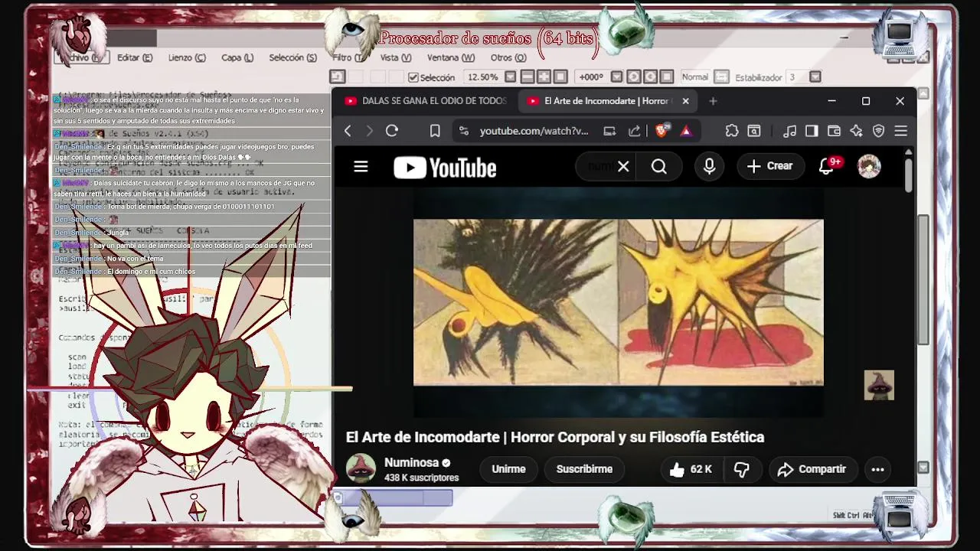The height and width of the screenshot is (551, 980).
Task: Open the Lienzo menu
Action: (187, 57)
